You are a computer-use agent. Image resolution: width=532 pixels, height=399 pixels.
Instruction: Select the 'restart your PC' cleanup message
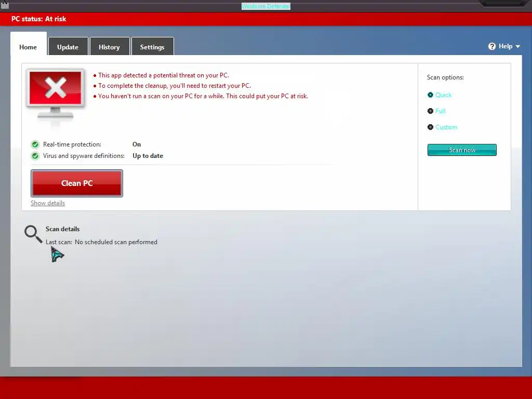coord(175,86)
